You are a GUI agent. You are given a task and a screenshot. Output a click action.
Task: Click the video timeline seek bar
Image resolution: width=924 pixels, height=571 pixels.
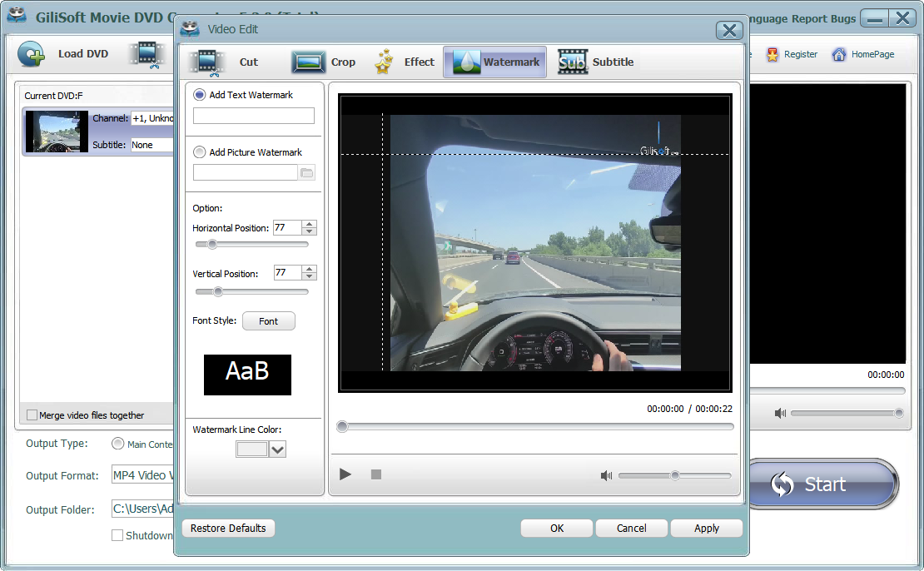pos(535,427)
